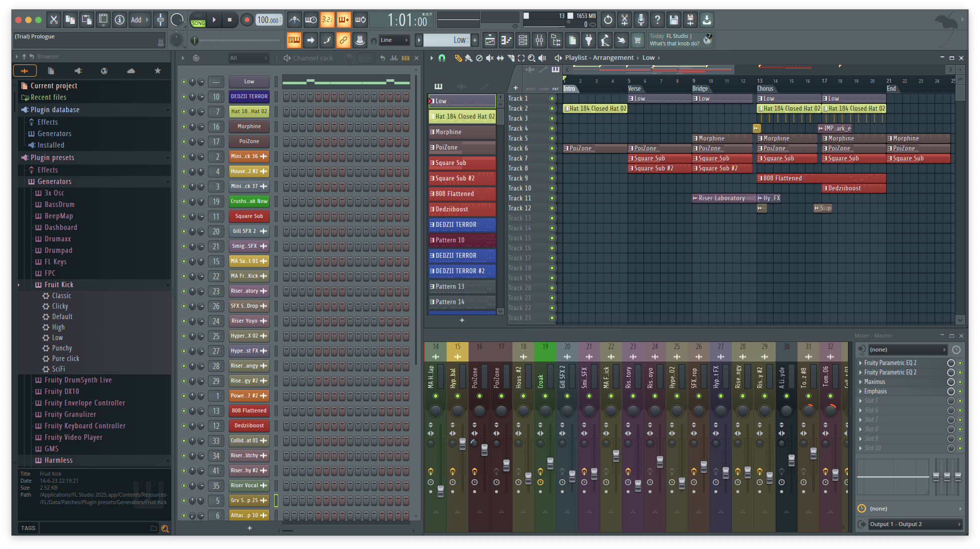Click the metronome icon
This screenshot has width=980, height=549.
pyautogui.click(x=295, y=20)
